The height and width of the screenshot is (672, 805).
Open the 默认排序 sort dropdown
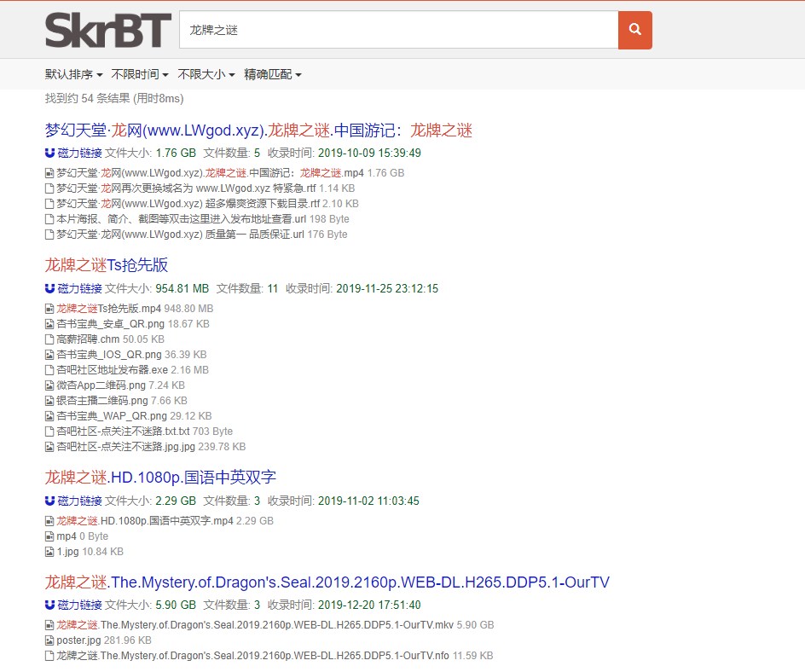pos(73,75)
